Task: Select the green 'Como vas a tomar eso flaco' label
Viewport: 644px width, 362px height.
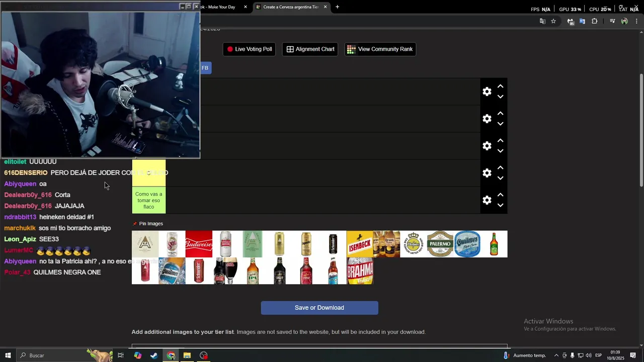Action: [x=149, y=200]
